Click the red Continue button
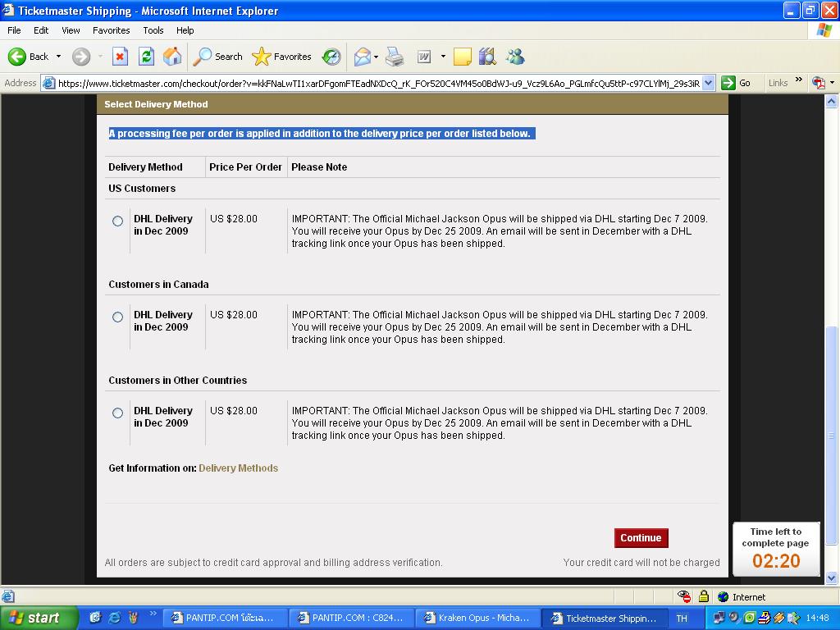Image resolution: width=840 pixels, height=630 pixels. (x=641, y=538)
